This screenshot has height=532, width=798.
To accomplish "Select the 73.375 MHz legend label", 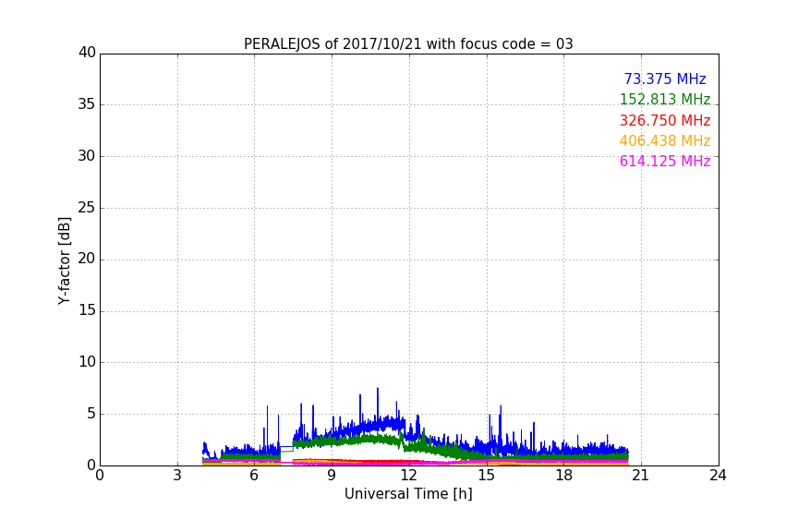I will pos(665,79).
